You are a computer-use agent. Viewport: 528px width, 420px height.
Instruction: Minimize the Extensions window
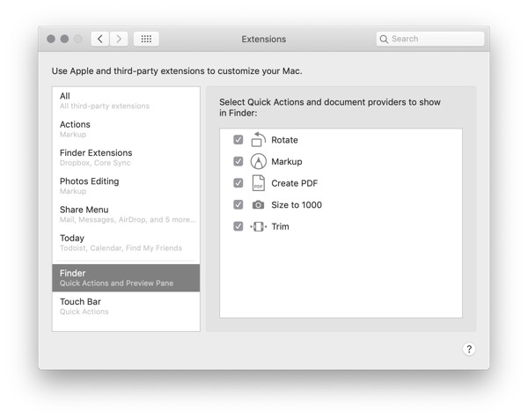click(64, 39)
